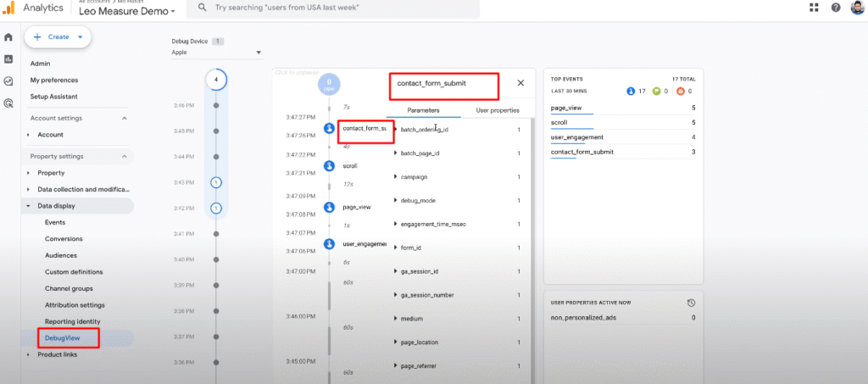The image size is (868, 384).
Task: Select the 3:42 PM minute bubble
Action: [216, 208]
